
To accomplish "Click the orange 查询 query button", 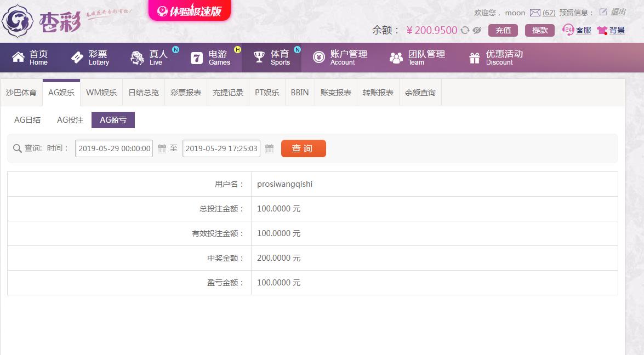I will click(x=304, y=148).
